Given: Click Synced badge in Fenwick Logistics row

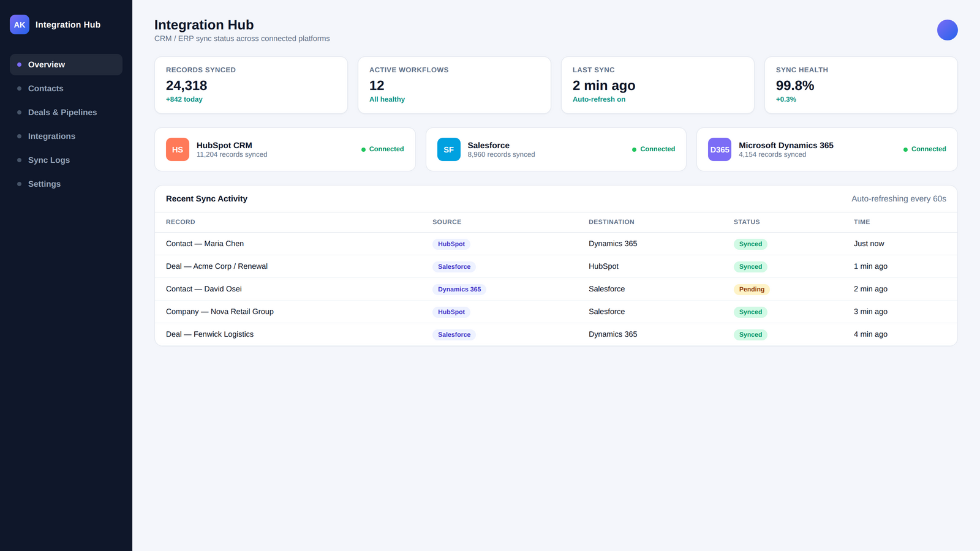Looking at the screenshot, I should (x=750, y=335).
